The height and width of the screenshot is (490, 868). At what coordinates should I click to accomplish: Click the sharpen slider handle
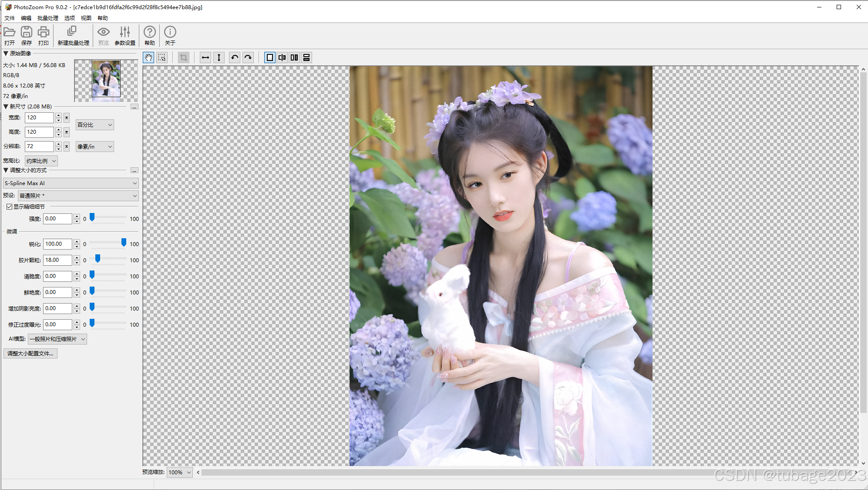[x=124, y=242]
